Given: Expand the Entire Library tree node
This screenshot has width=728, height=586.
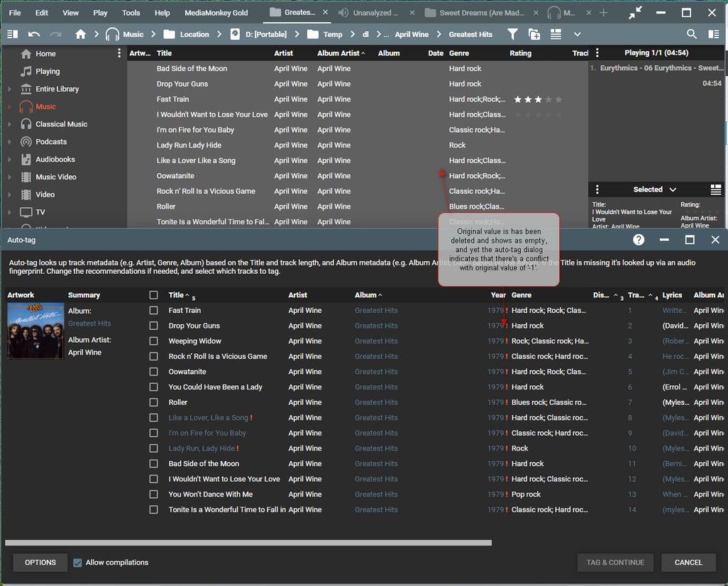Looking at the screenshot, I should pyautogui.click(x=9, y=89).
